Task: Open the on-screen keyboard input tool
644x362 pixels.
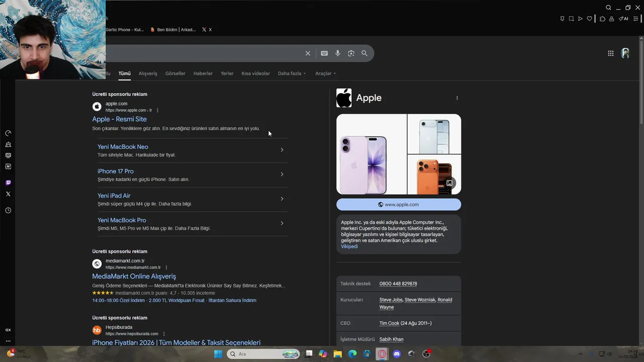Action: tap(325, 53)
